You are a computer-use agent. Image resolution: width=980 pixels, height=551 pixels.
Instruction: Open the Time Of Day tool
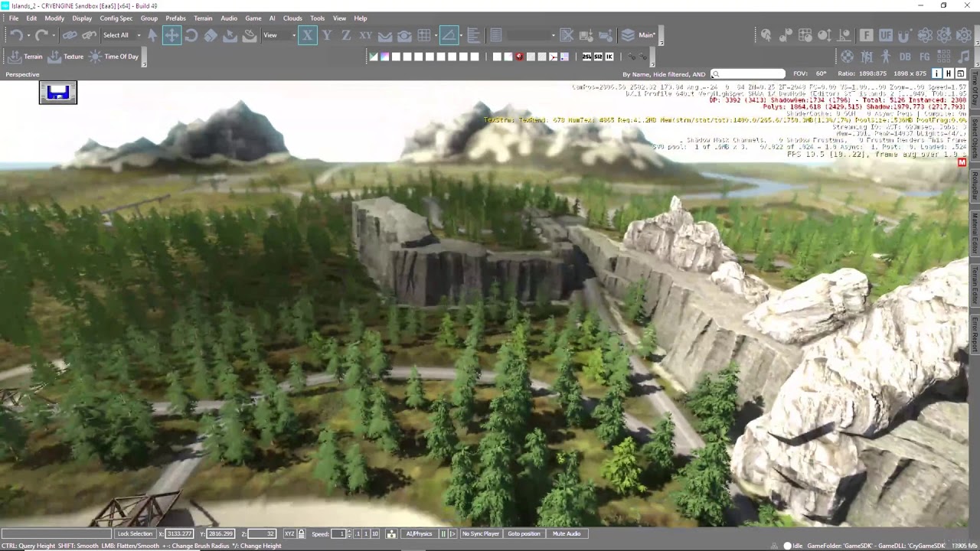tap(114, 57)
